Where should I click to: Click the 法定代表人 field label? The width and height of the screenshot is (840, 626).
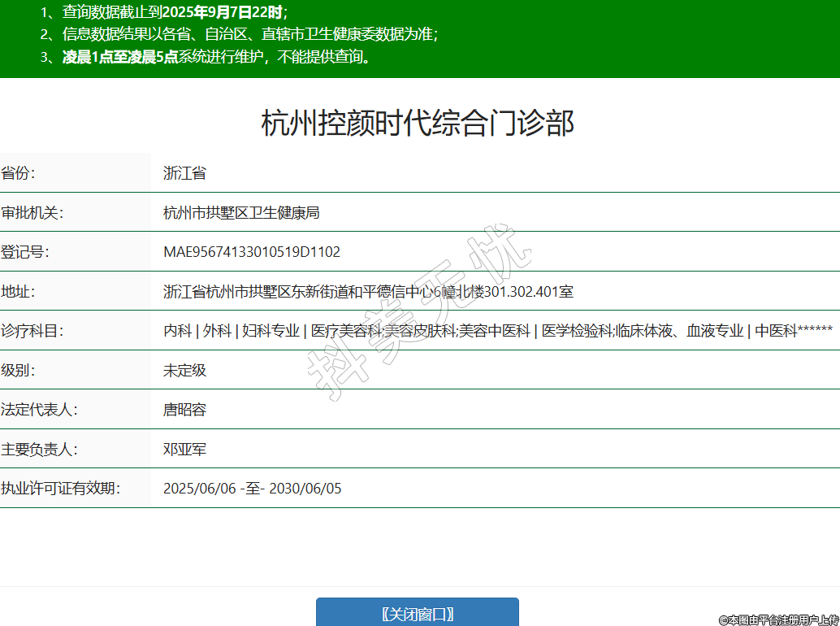(x=39, y=410)
